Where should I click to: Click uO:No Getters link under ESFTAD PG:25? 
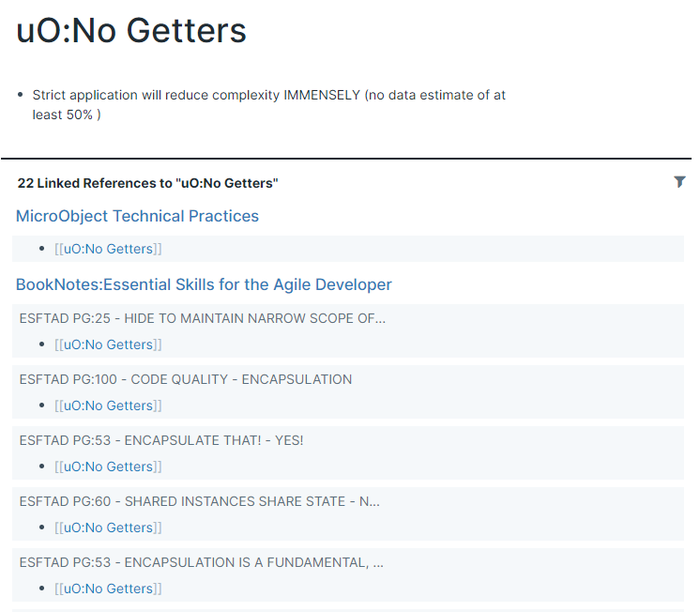pos(108,344)
